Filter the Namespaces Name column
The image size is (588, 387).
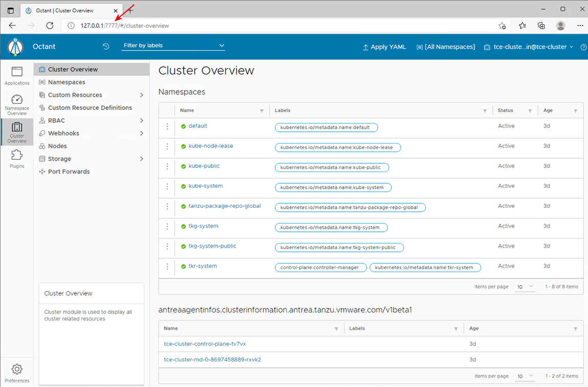(x=262, y=111)
